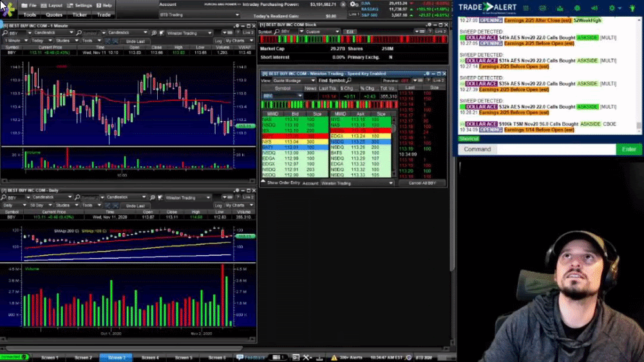Open Quote Montage view dropdown
The width and height of the screenshot is (644, 362).
click(x=294, y=81)
